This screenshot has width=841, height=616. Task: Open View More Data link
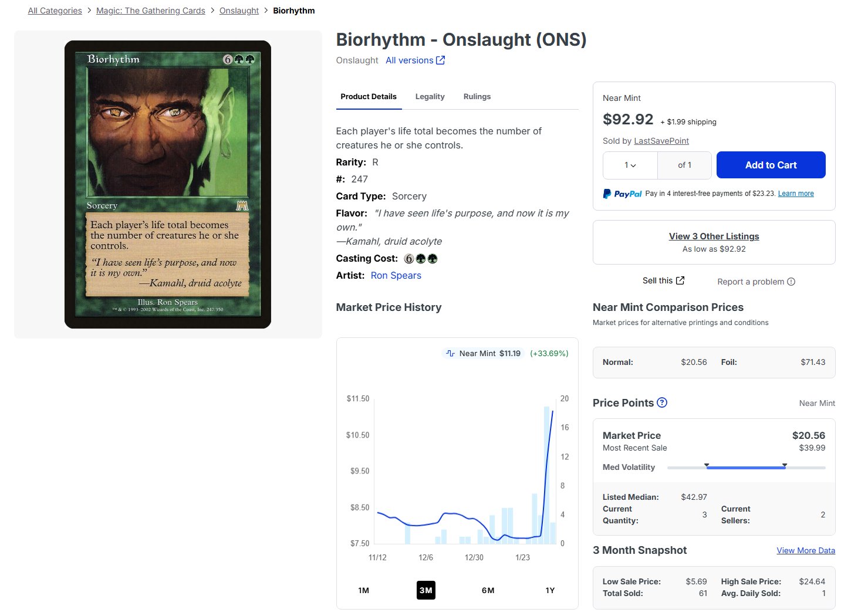(806, 550)
